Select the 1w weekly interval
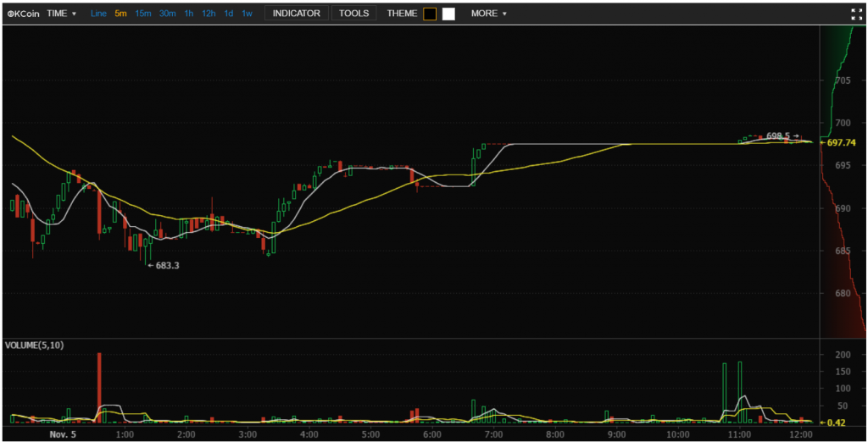 (x=247, y=14)
